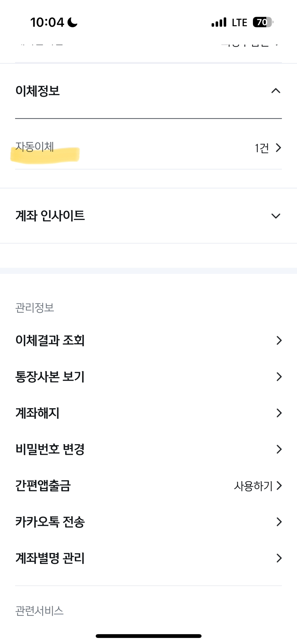Open 계좌별명 관리 entry
Screen dimensions: 297x644
[50, 558]
